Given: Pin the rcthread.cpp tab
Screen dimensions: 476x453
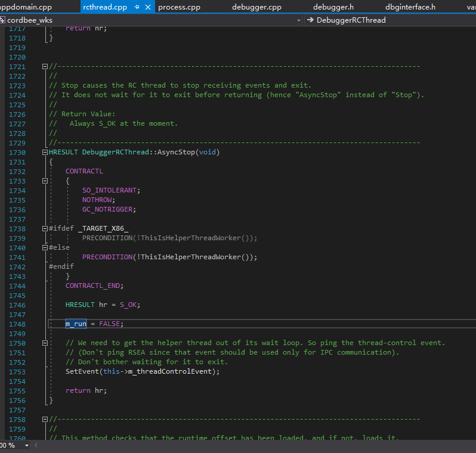Looking at the screenshot, I should pos(137,7).
